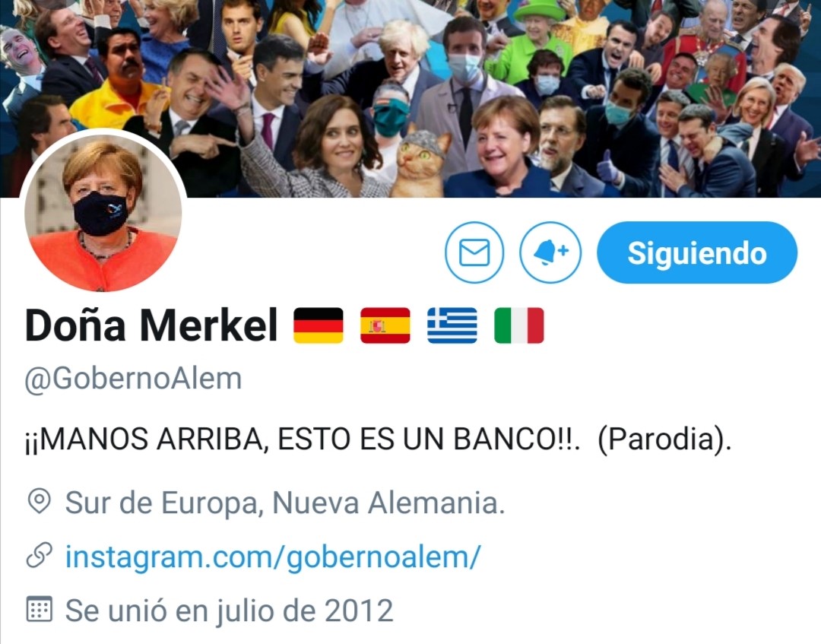Screen dimensions: 821x644
Task: Click the Italian flag emoji
Action: [x=519, y=325]
